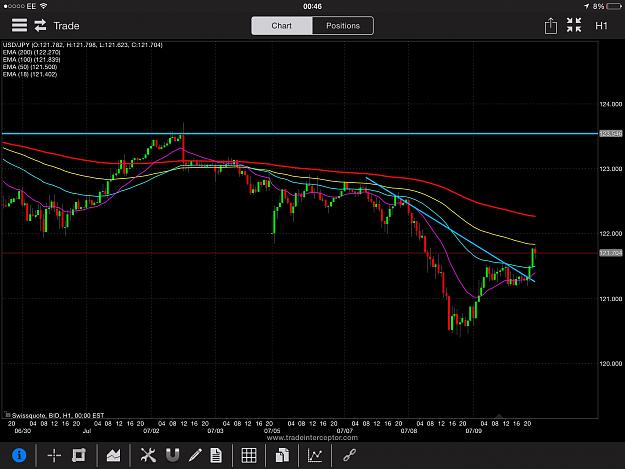Select the EMA (50) legend entry
Screen dimensions: 625x469
[x=30, y=67]
